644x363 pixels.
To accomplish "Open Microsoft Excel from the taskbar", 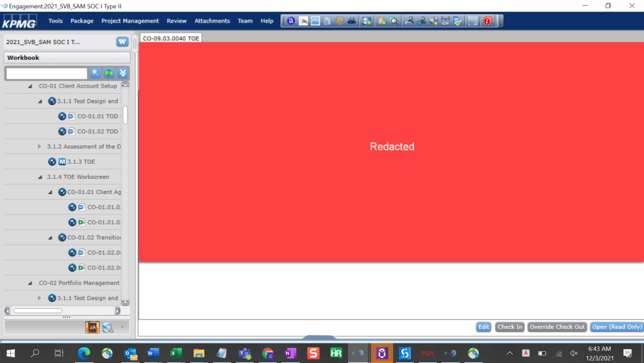I will 176,354.
